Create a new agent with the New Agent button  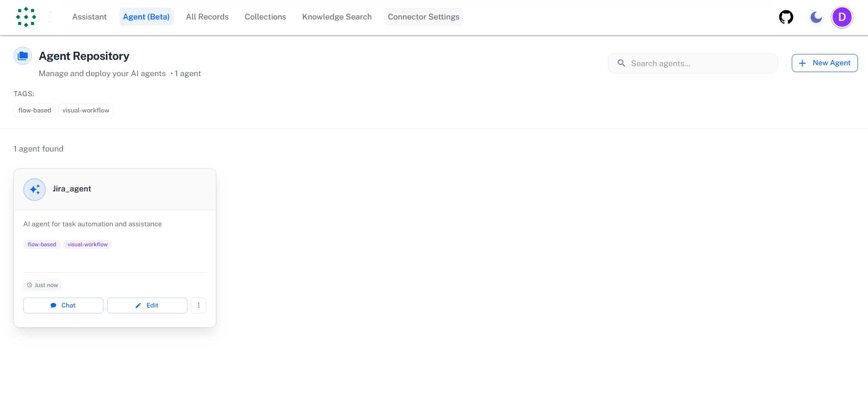(x=824, y=63)
